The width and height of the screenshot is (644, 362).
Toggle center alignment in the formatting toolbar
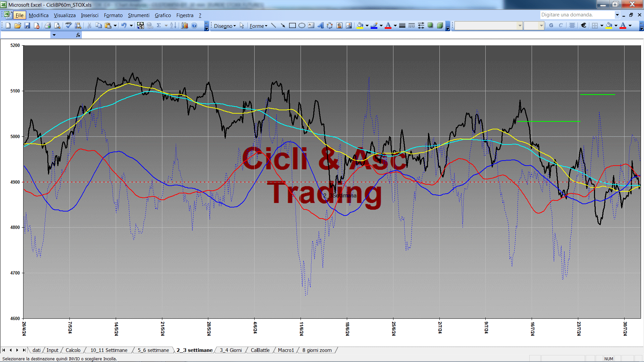572,25
